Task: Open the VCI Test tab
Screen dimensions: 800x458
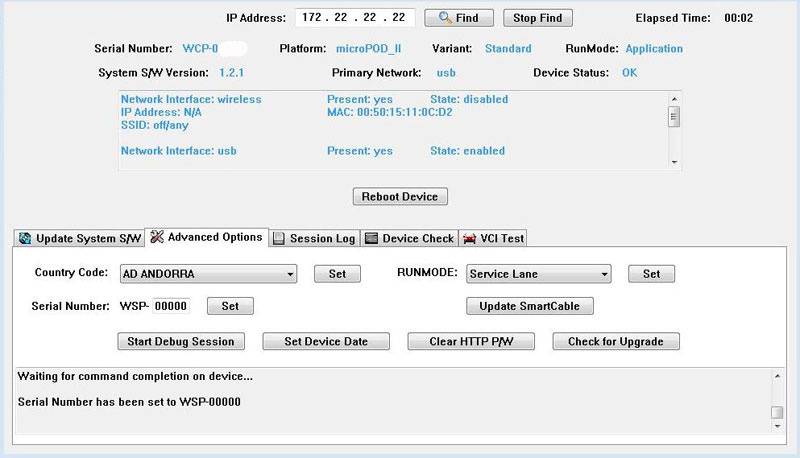Action: tap(493, 238)
